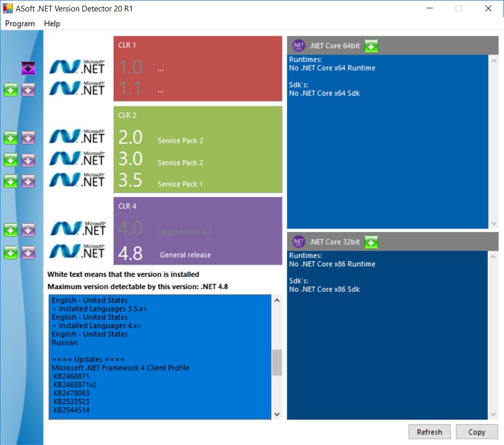Click the green CLR 2 panel heading

(127, 115)
